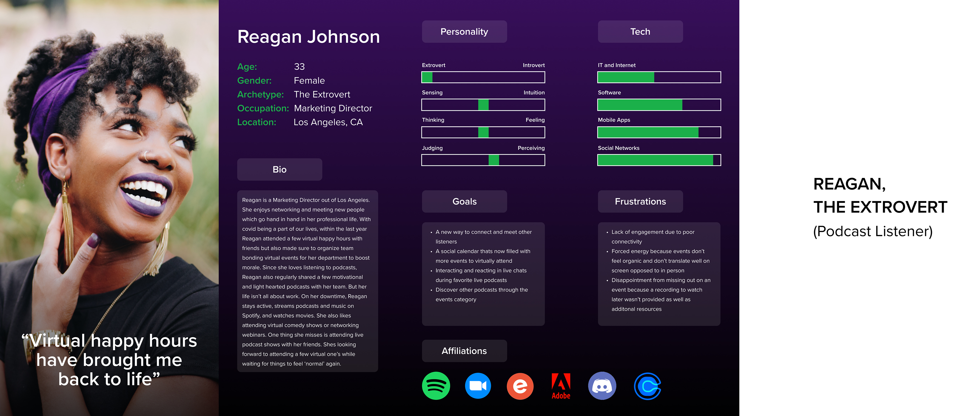The image size is (980, 416).
Task: Select the Tech section header
Action: point(640,32)
